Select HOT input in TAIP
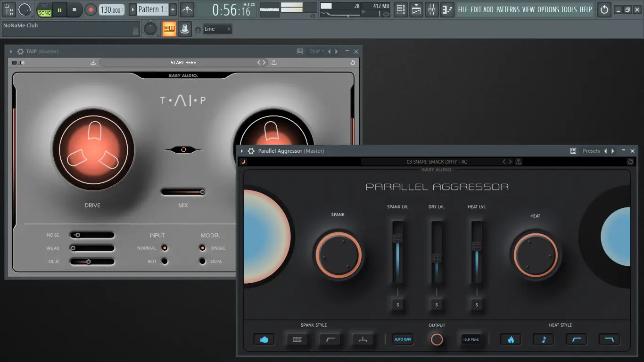 pyautogui.click(x=165, y=261)
